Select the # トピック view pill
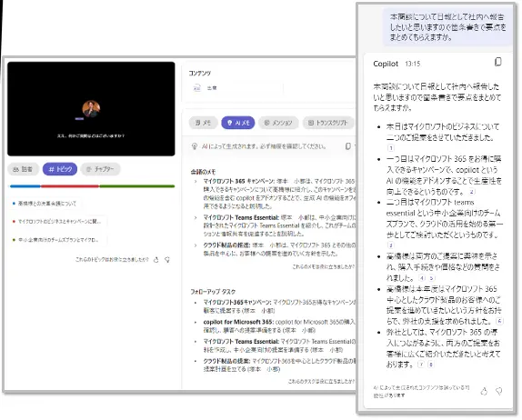Screen dimensions: 522x420 [x=60, y=169]
